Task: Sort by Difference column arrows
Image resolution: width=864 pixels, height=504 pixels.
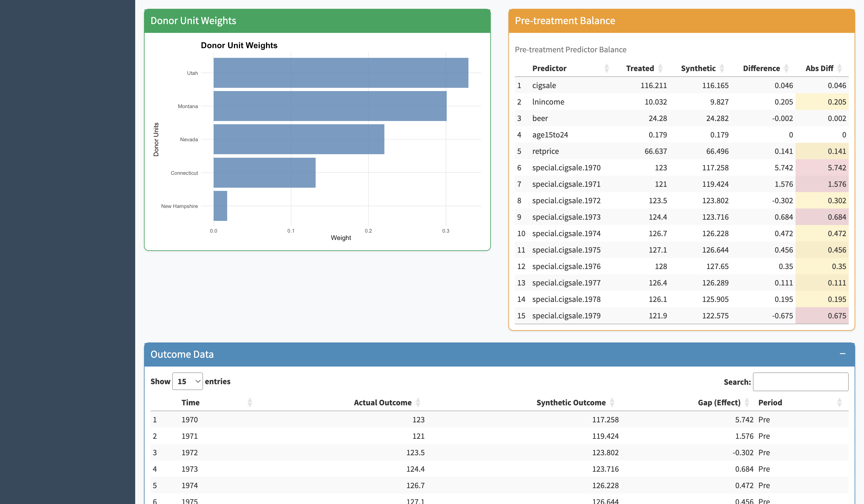Action: tap(786, 68)
